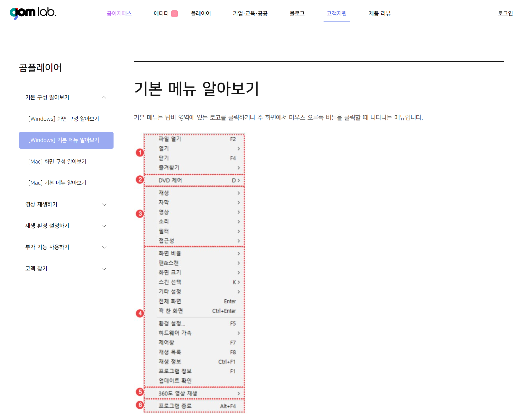Click the menu screenshot image

click(194, 273)
